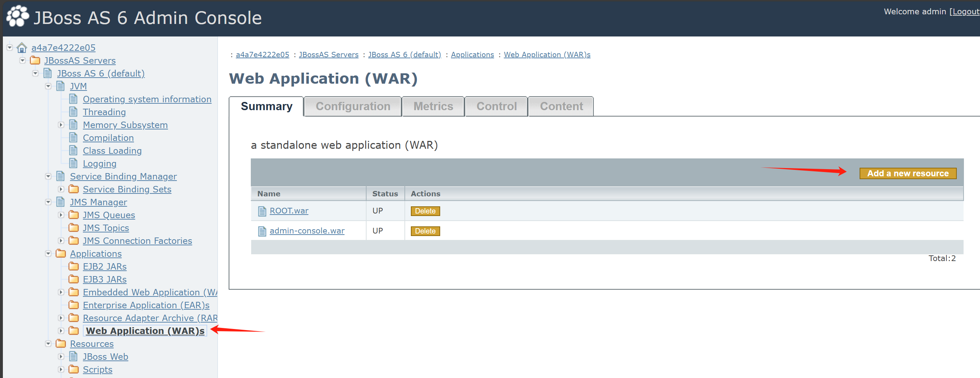Click the folder icon beside EJB3 JARs
Screen dimensions: 980x378
point(74,279)
